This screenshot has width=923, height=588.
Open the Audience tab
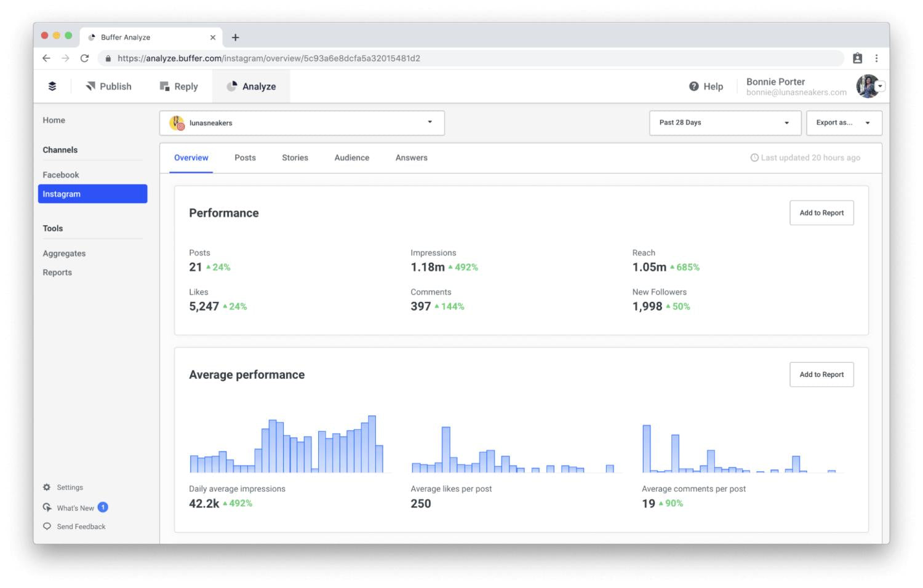351,158
